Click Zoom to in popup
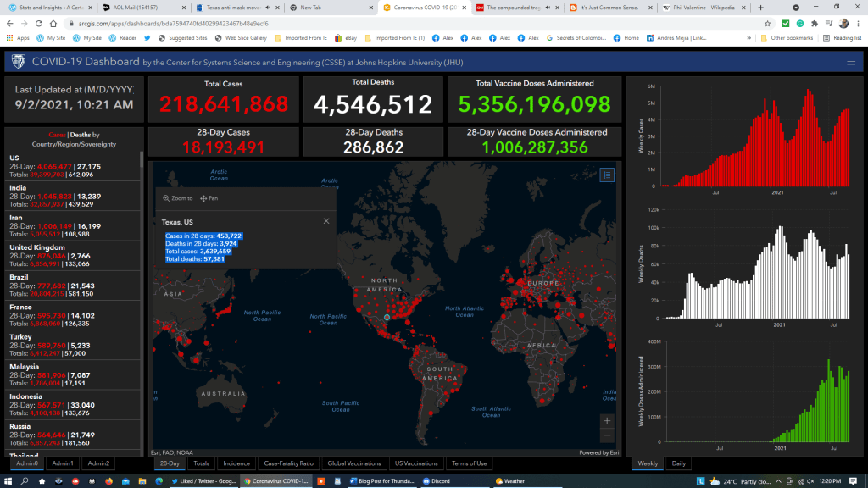 click(178, 198)
